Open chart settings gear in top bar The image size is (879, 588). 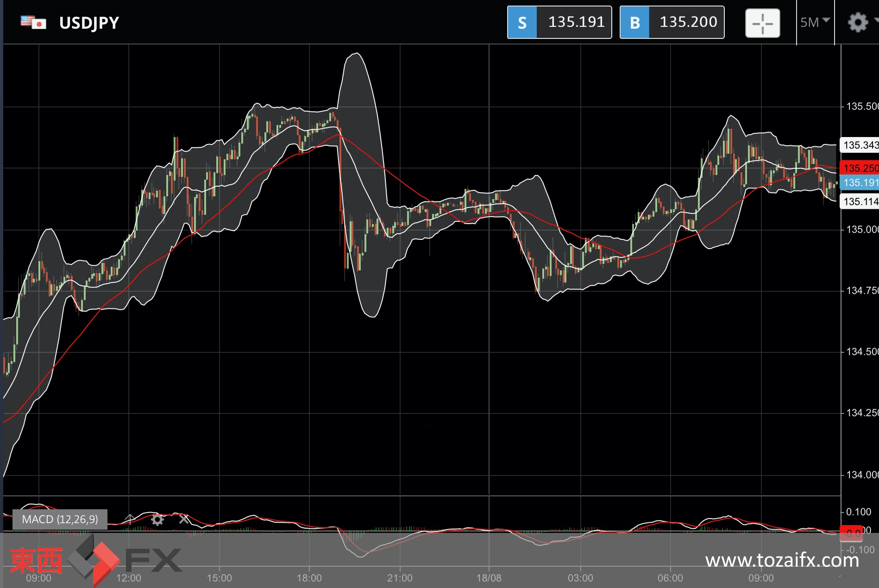pos(858,22)
